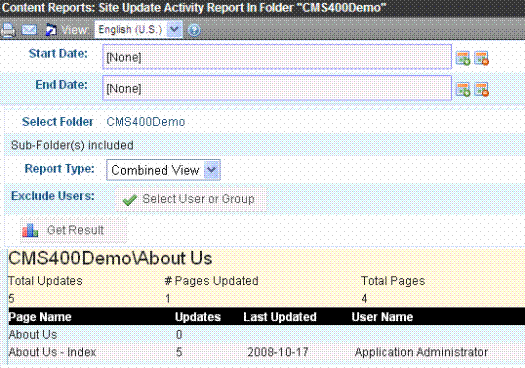Click the CMS400Demo\About Us heading
Image resolution: width=525 pixels, height=368 pixels.
click(110, 258)
